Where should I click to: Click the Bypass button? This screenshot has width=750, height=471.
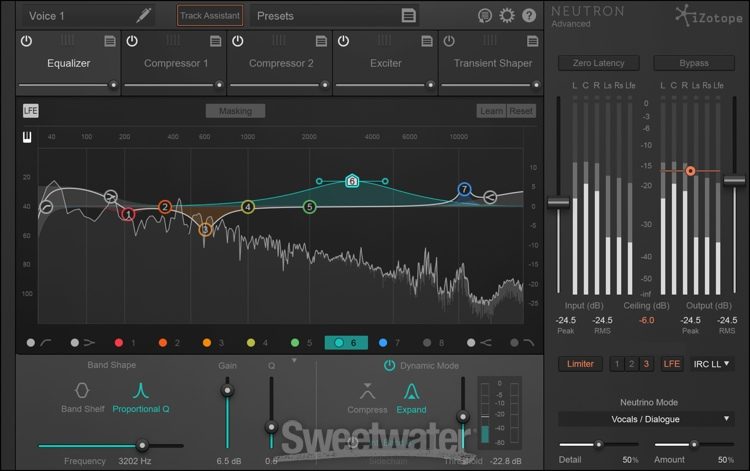pyautogui.click(x=694, y=63)
